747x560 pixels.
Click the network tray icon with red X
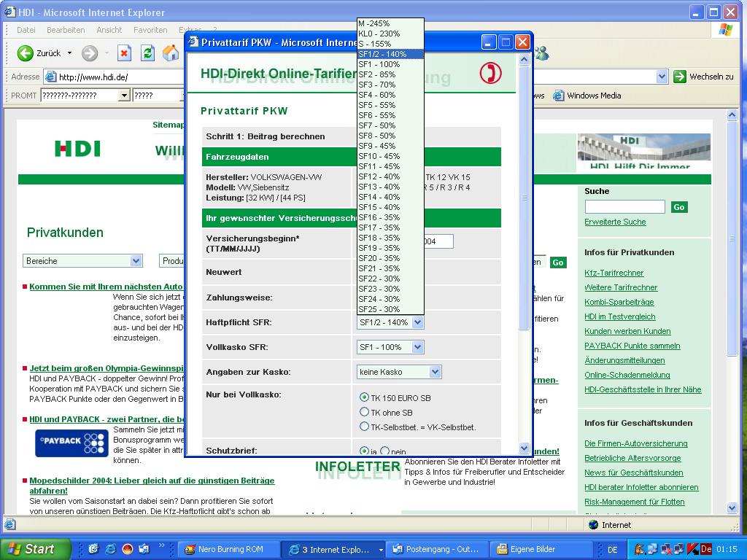coord(666,549)
